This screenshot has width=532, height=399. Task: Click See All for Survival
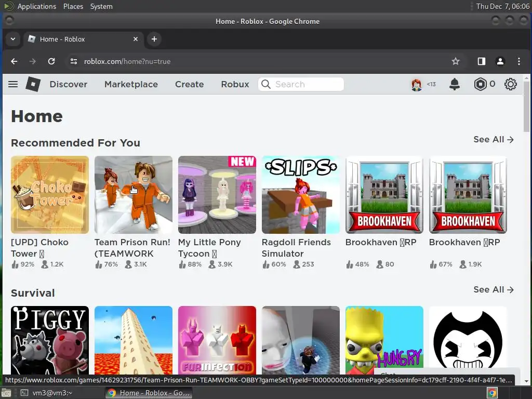494,289
